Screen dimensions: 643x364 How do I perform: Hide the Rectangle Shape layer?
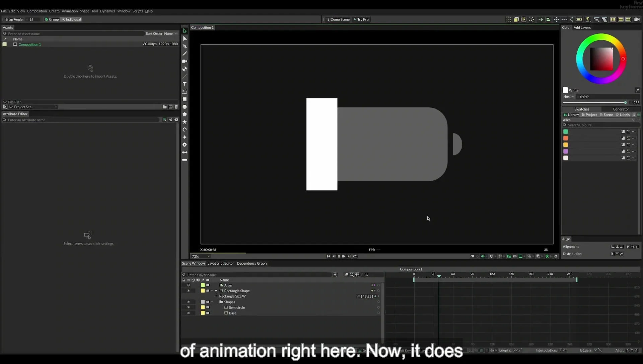(x=188, y=291)
